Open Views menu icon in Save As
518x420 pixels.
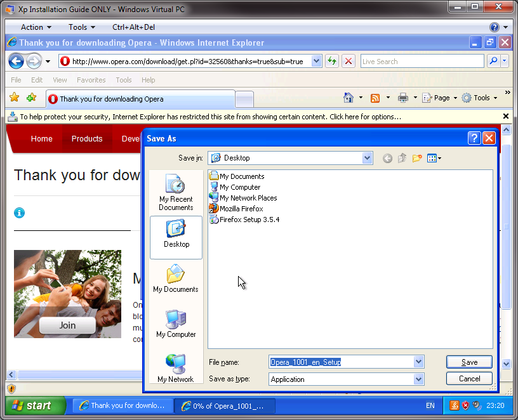[x=434, y=158]
